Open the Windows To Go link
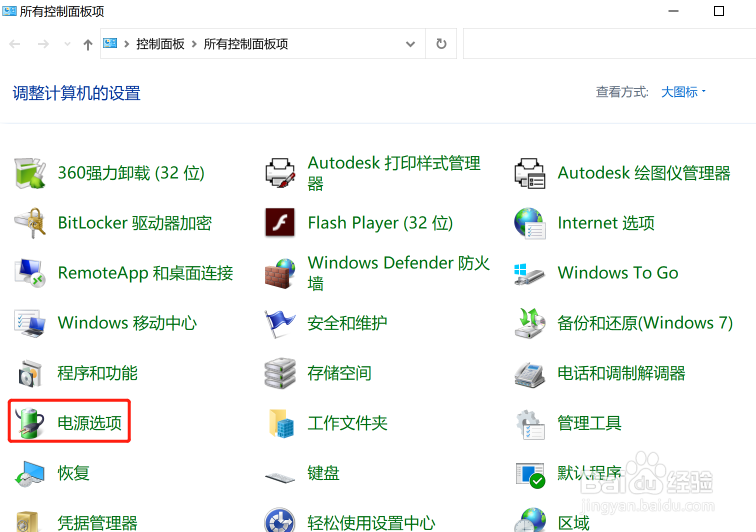This screenshot has width=756, height=532. click(618, 273)
